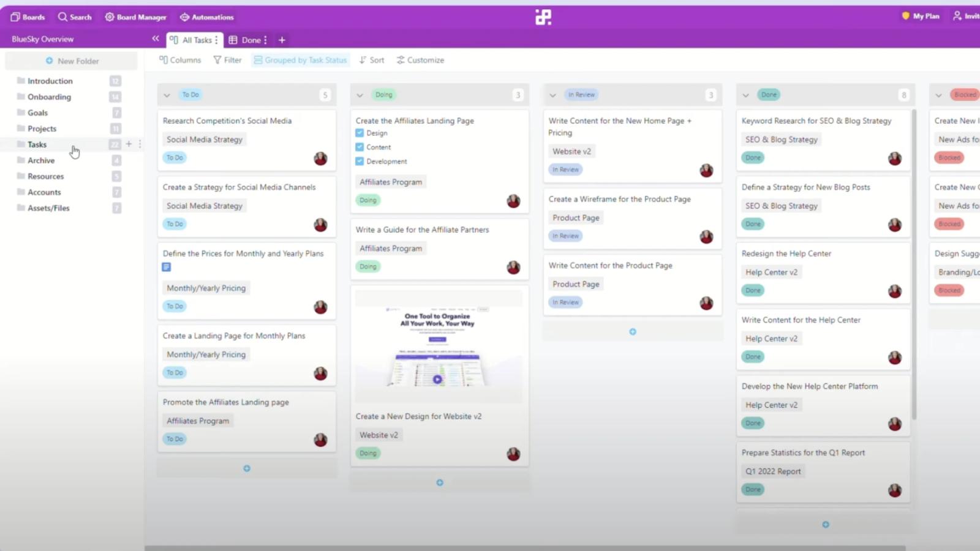The height and width of the screenshot is (551, 980).
Task: Collapse the To Do column
Action: point(167,95)
